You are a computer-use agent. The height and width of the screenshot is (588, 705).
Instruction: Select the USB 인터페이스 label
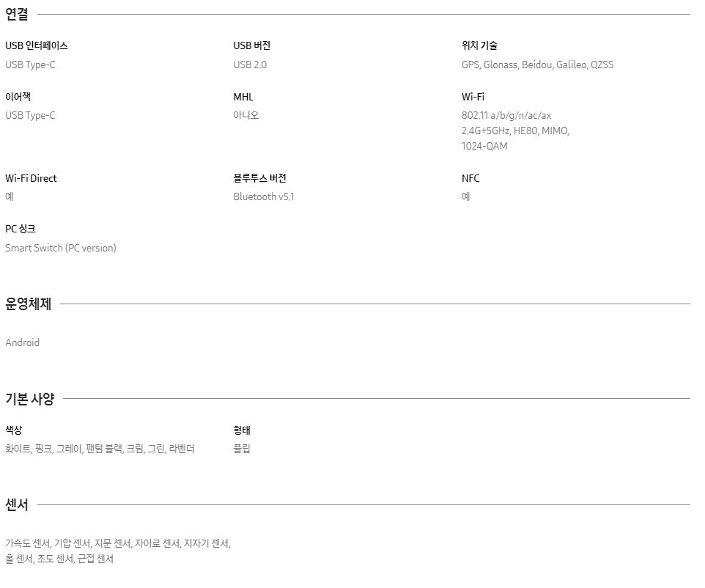tap(37, 45)
